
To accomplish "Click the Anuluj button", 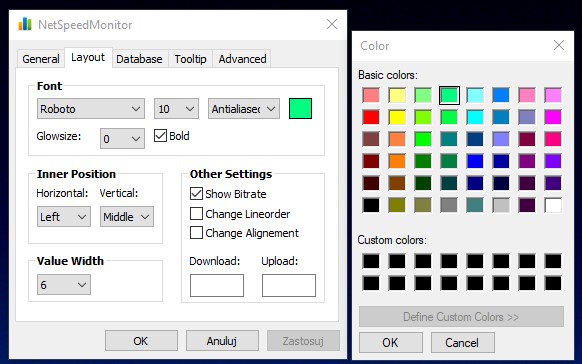I will pos(222,341).
